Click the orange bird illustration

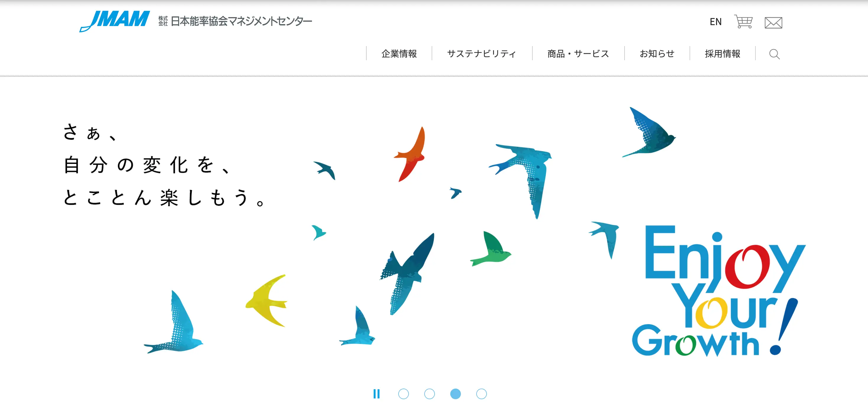(x=410, y=154)
